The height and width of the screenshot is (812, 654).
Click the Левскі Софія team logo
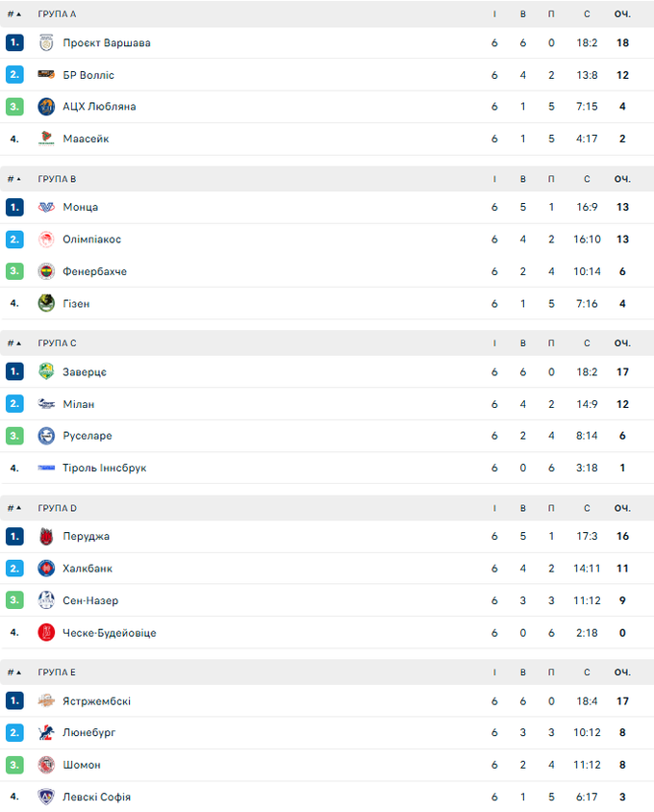pos(46,797)
